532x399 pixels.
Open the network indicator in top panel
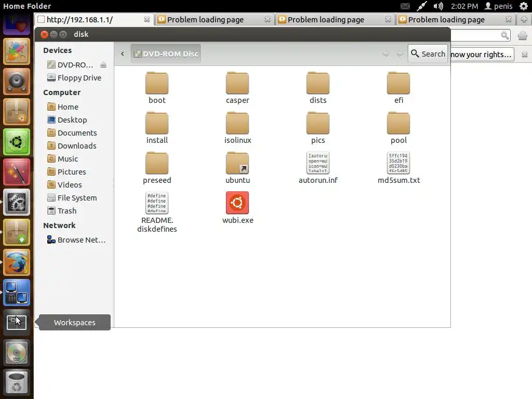point(422,6)
